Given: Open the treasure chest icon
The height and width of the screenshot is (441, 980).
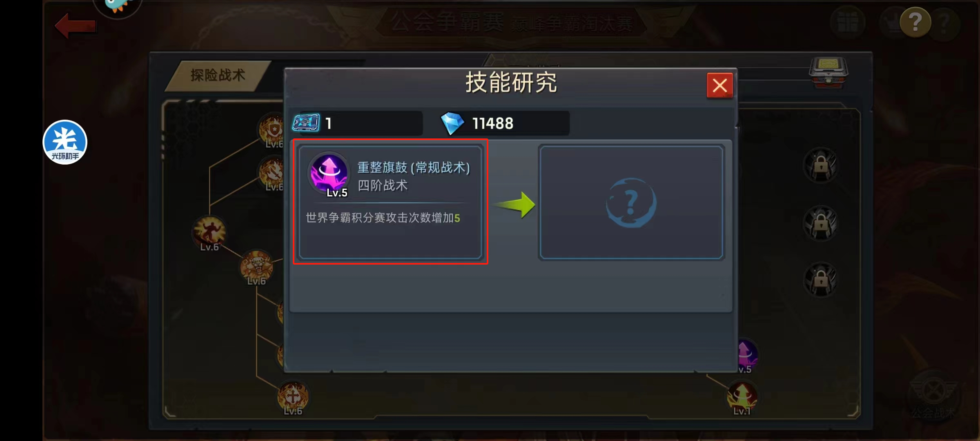Looking at the screenshot, I should coord(829,72).
